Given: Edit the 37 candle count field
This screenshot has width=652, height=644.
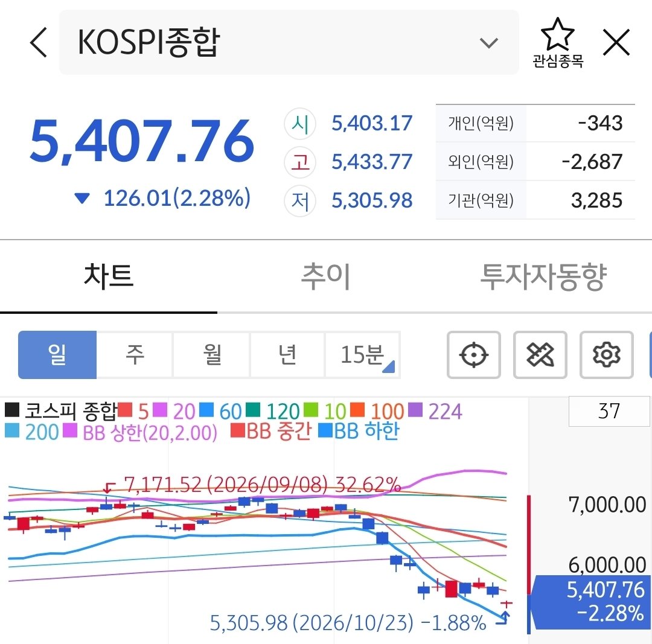Looking at the screenshot, I should pyautogui.click(x=609, y=411).
